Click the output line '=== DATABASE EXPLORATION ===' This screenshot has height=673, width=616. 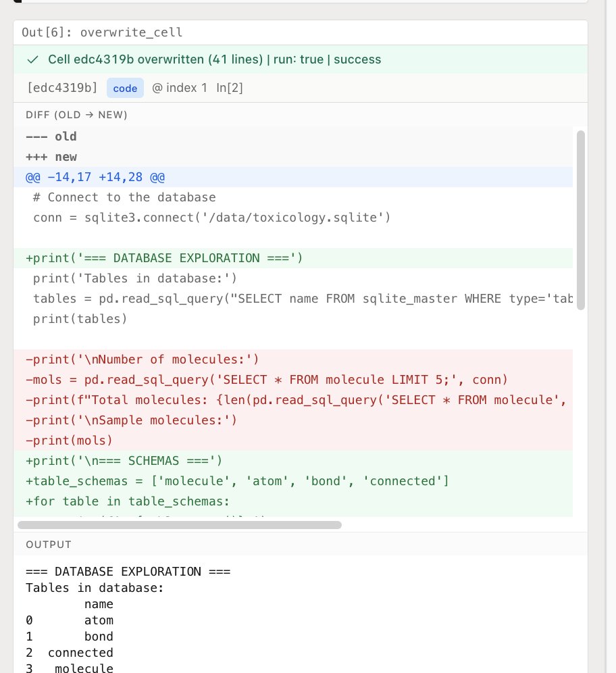coord(128,572)
